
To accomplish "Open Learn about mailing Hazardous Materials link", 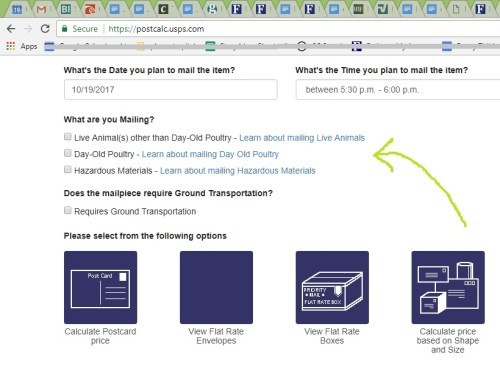I will coord(238,171).
